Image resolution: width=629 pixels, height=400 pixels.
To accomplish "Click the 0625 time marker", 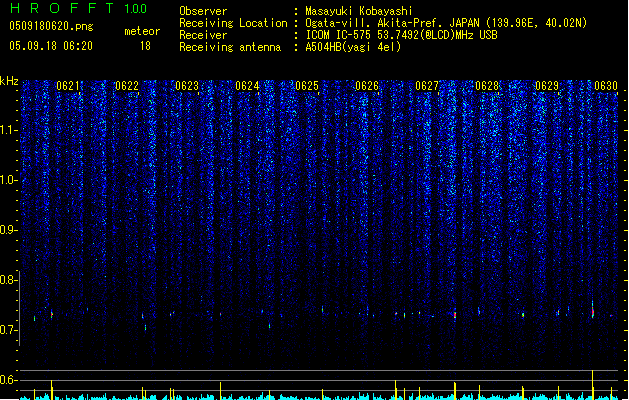I will 307,86.
